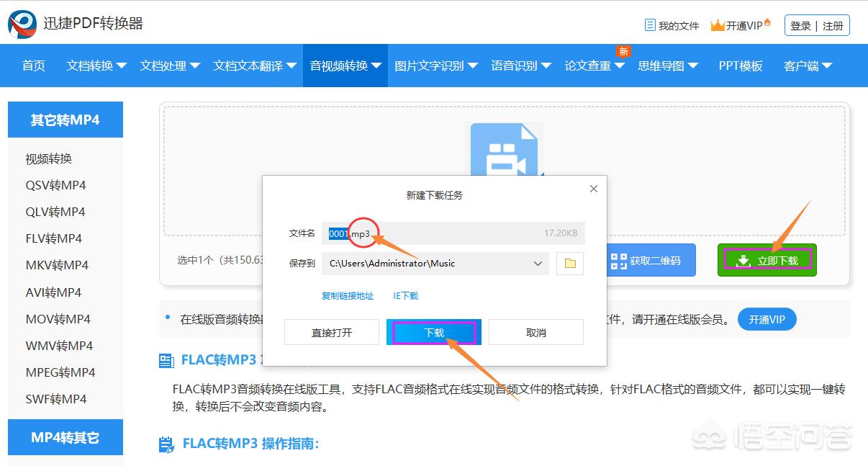The width and height of the screenshot is (868, 466).
Task: Expand the 语音识别 menu
Action: pos(521,66)
